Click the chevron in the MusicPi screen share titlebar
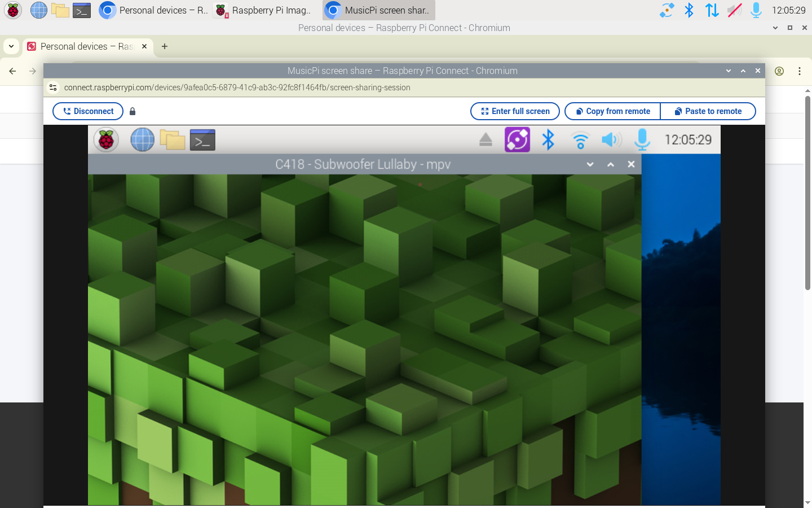Viewport: 812px width, 508px height. (x=729, y=71)
